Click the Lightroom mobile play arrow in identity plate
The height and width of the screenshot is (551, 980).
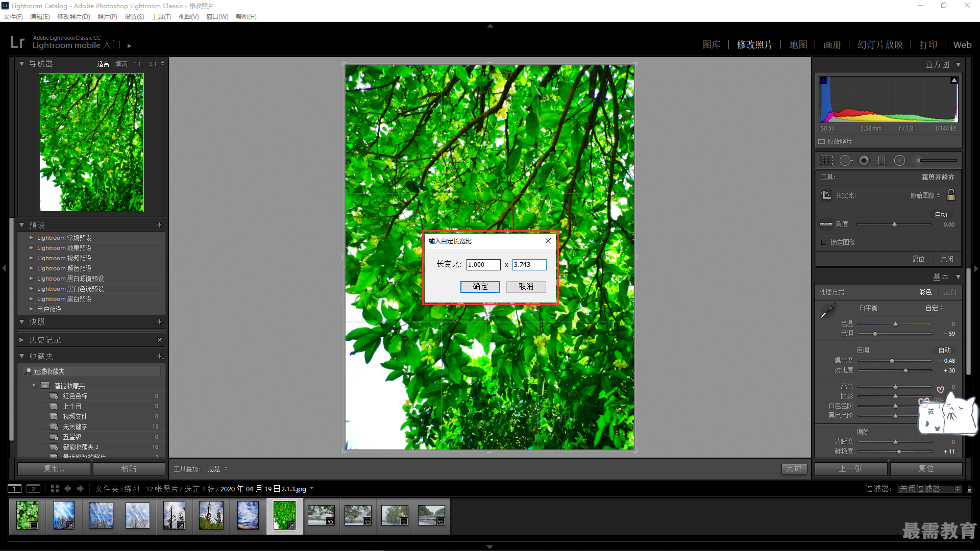click(130, 45)
